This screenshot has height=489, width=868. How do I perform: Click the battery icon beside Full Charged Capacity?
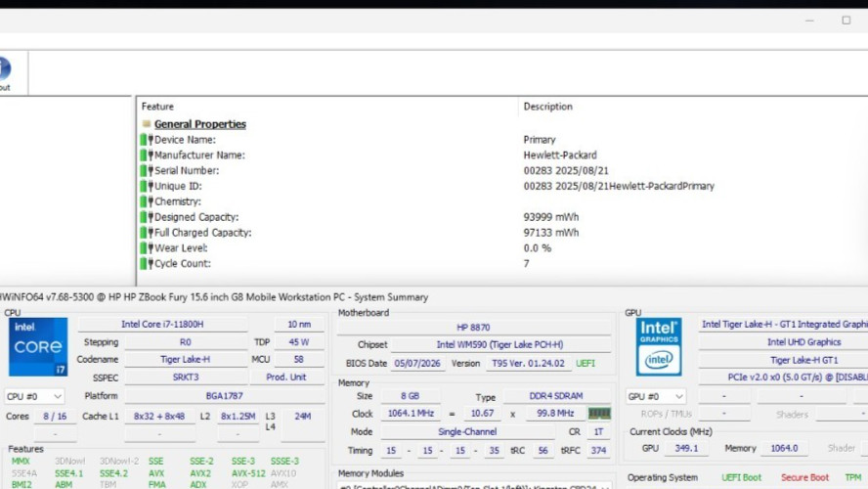[x=147, y=233]
